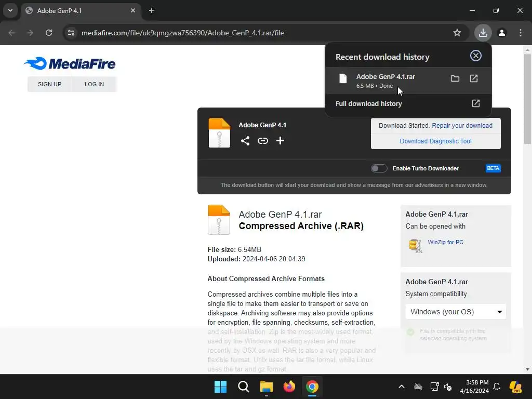532x399 pixels.
Task: Reload the MediaFire page
Action: pyautogui.click(x=49, y=33)
